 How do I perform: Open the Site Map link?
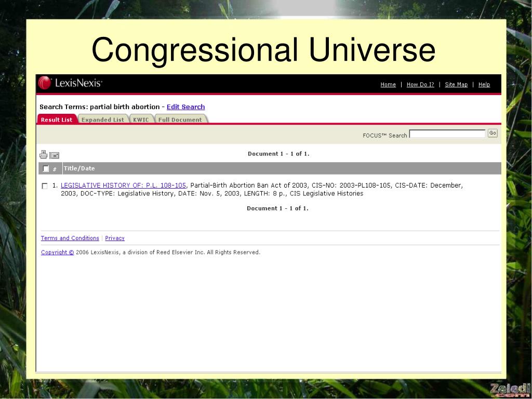click(456, 85)
